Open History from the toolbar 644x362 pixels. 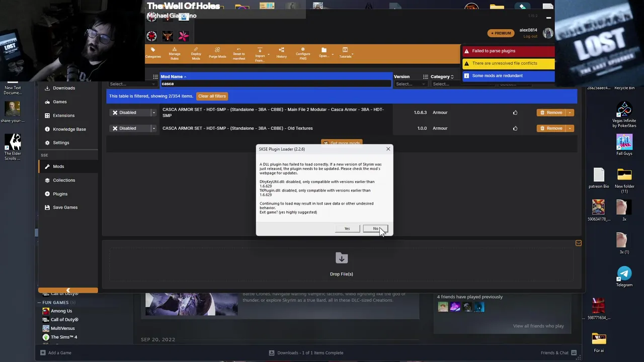click(281, 53)
